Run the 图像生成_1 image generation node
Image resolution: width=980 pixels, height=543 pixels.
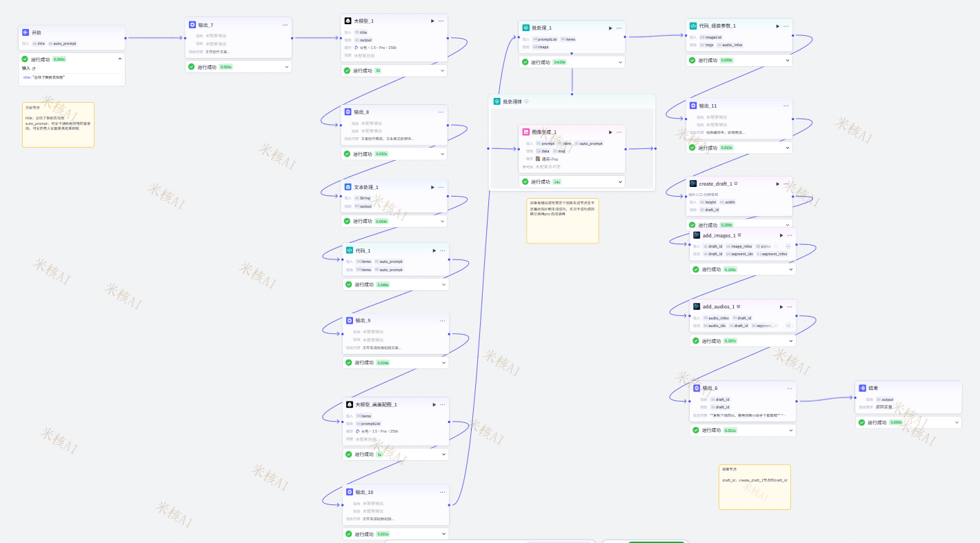tap(610, 132)
